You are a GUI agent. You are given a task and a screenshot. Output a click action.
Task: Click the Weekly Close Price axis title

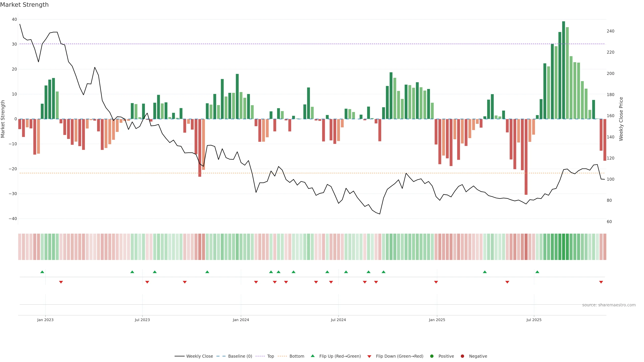pyautogui.click(x=621, y=119)
